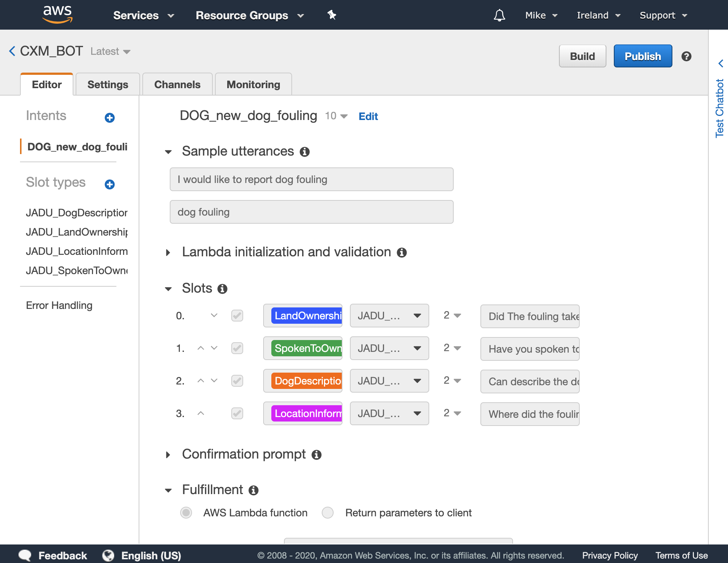Open Confirmation prompt info icon
728x563 pixels.
pos(317,455)
